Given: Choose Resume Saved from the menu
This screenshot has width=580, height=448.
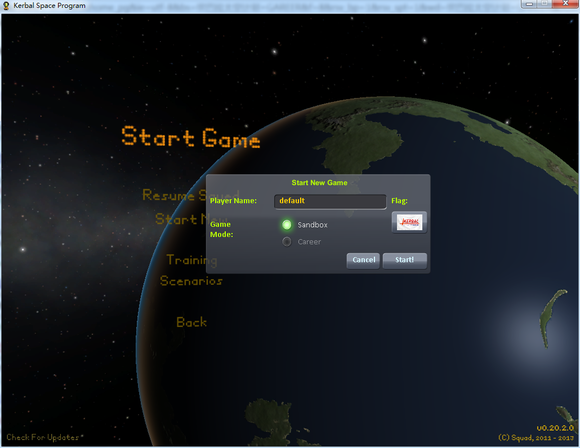Looking at the screenshot, I should (191, 195).
